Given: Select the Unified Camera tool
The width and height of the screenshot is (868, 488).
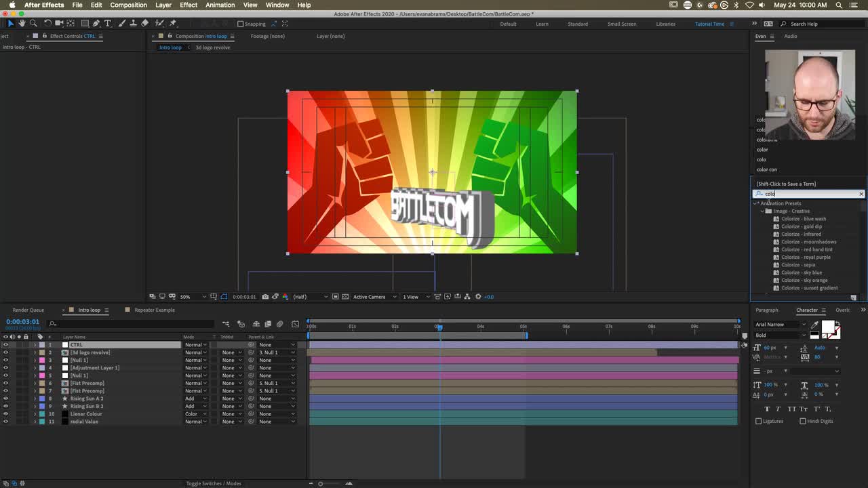Looking at the screenshot, I should [59, 24].
